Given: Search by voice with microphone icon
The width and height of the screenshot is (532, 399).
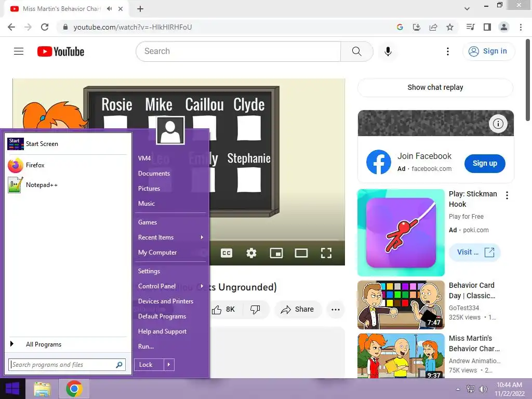Looking at the screenshot, I should click(388, 51).
